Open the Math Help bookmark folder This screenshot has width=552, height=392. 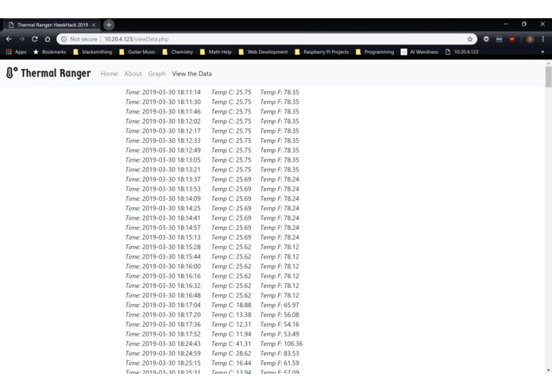pyautogui.click(x=216, y=52)
